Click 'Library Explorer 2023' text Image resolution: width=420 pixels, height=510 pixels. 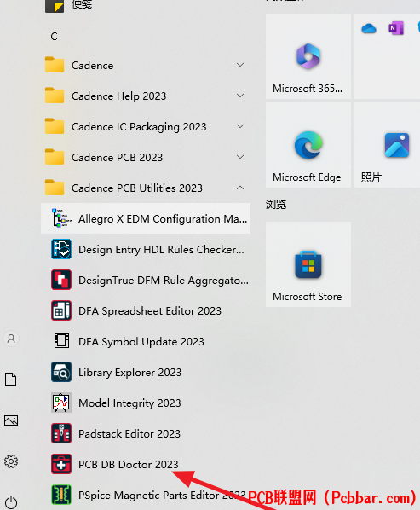(130, 373)
